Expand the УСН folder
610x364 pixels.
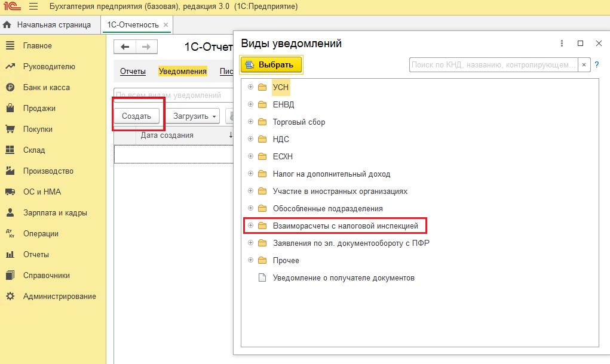pos(250,87)
